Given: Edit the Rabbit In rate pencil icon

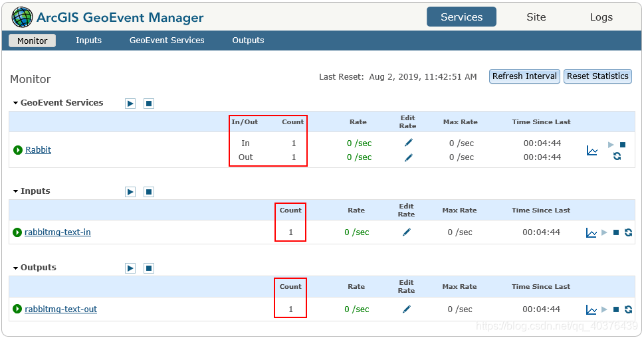Looking at the screenshot, I should tap(408, 142).
